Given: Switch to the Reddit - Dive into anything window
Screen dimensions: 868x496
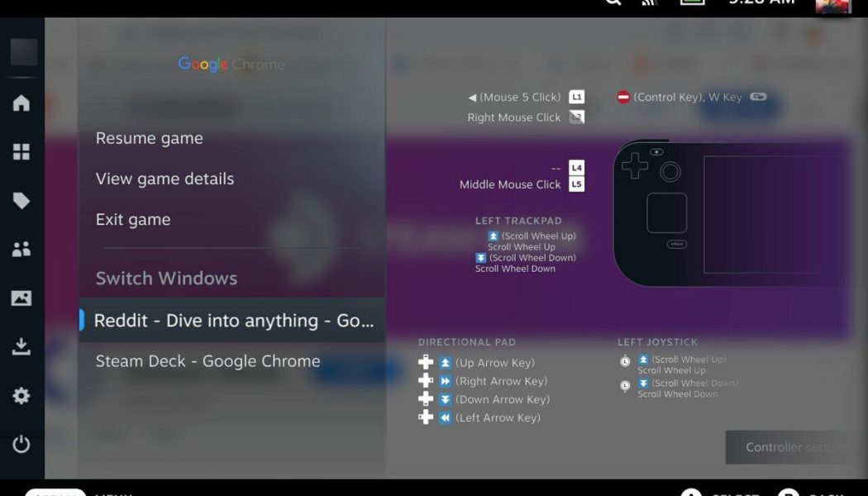Looking at the screenshot, I should click(233, 321).
